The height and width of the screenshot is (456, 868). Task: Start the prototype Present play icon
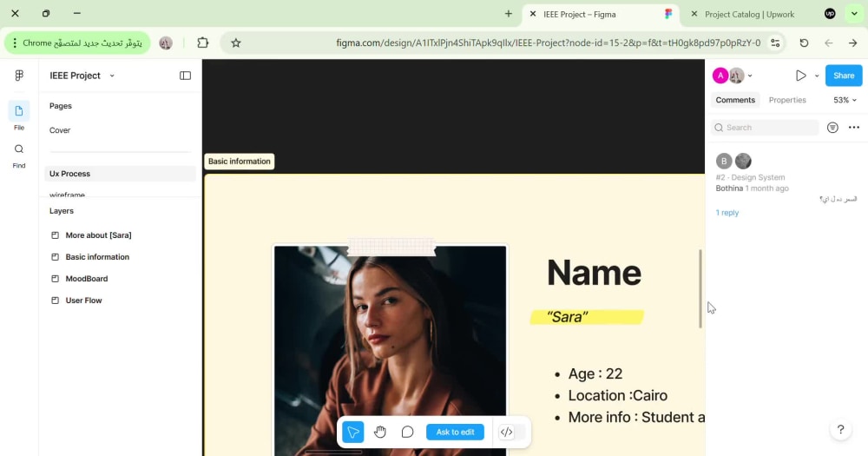click(x=800, y=76)
